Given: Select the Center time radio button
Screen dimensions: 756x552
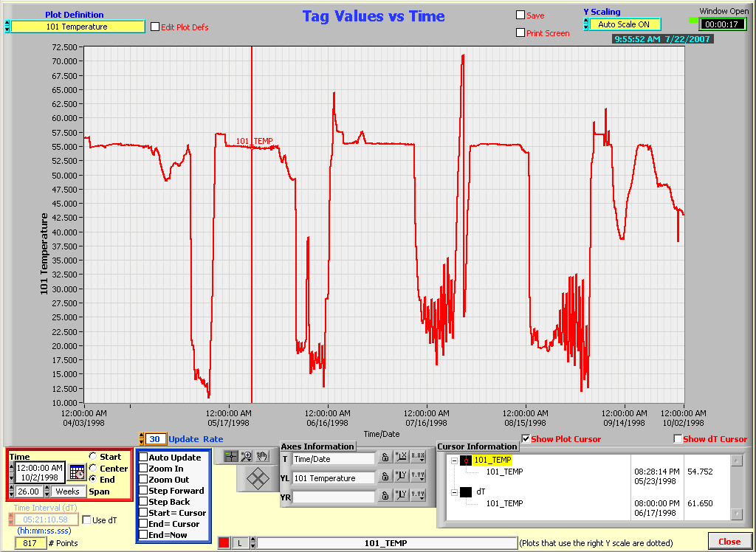Looking at the screenshot, I should (x=92, y=468).
